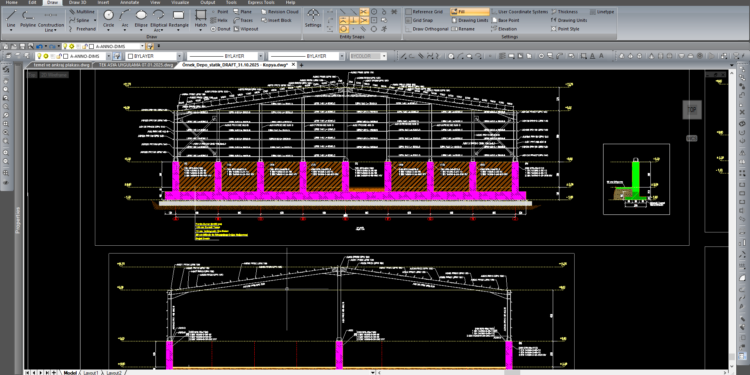The image size is (750, 375).
Task: Choose the Construction Line tool
Action: tap(51, 20)
